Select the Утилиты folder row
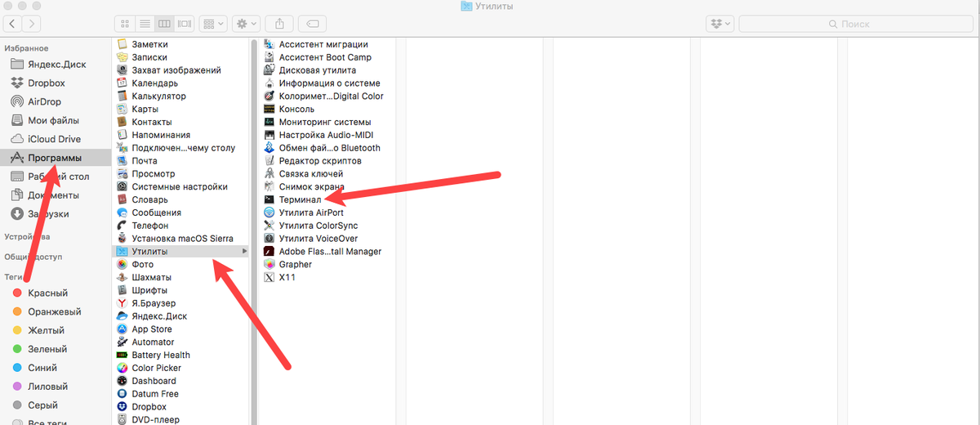 click(x=180, y=252)
